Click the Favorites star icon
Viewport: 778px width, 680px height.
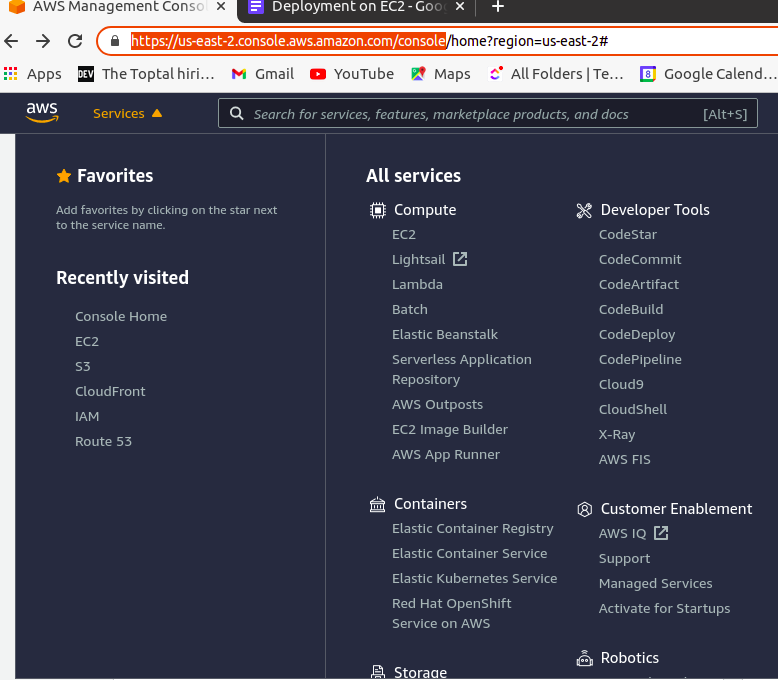64,176
